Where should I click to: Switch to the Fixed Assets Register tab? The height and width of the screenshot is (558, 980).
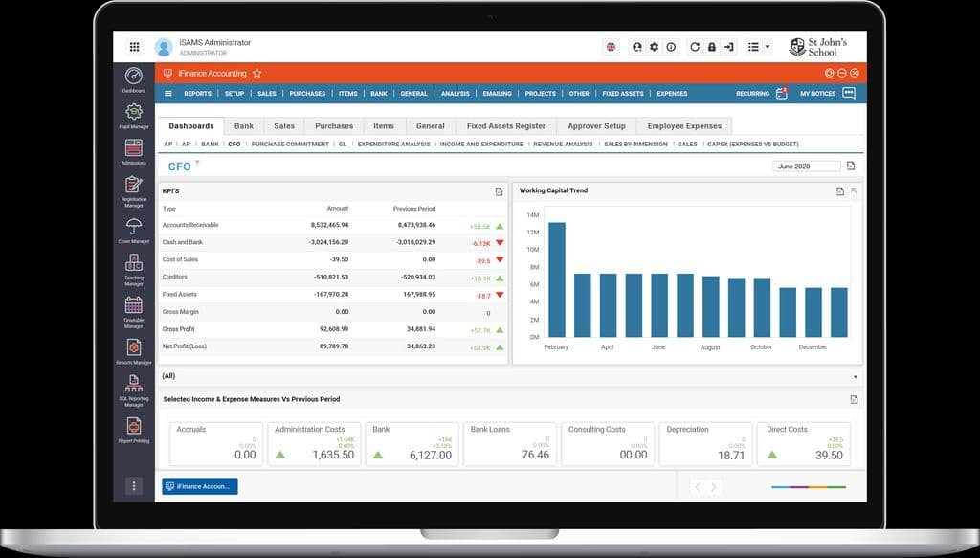(505, 125)
